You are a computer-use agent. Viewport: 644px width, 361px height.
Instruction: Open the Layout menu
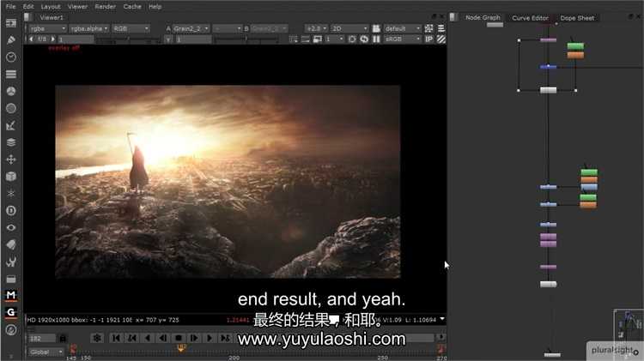[x=51, y=7]
